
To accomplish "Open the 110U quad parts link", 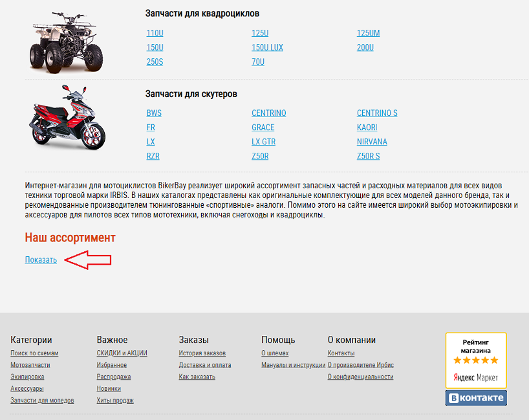I will (155, 33).
